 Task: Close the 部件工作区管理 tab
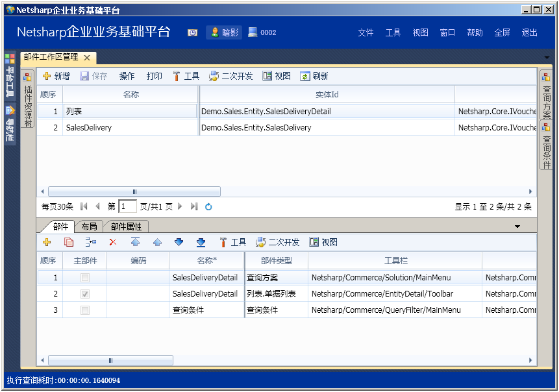pos(86,57)
